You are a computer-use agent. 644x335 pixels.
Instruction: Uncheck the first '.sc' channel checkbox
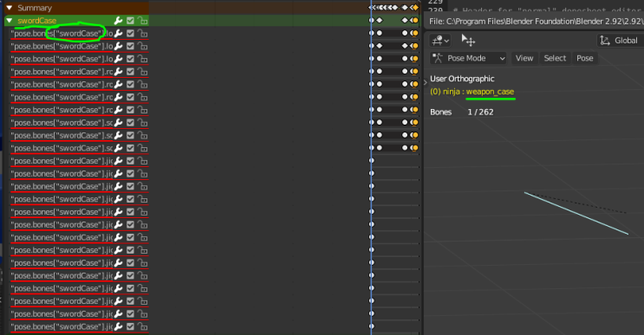coord(131,123)
